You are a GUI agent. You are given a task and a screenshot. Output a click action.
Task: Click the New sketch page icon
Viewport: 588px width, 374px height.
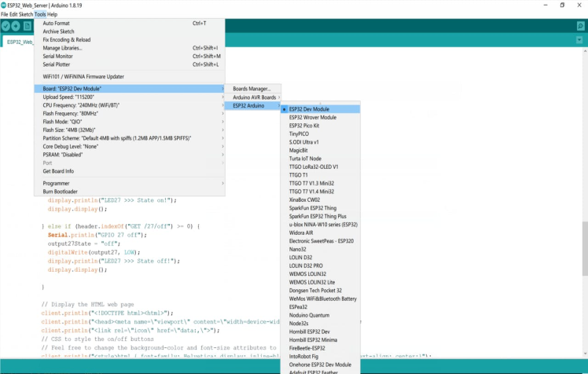coord(28,26)
